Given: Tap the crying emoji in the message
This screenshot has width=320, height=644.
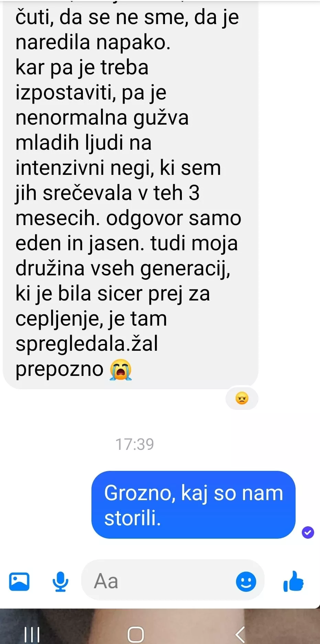Looking at the screenshot, I should click(x=121, y=369).
